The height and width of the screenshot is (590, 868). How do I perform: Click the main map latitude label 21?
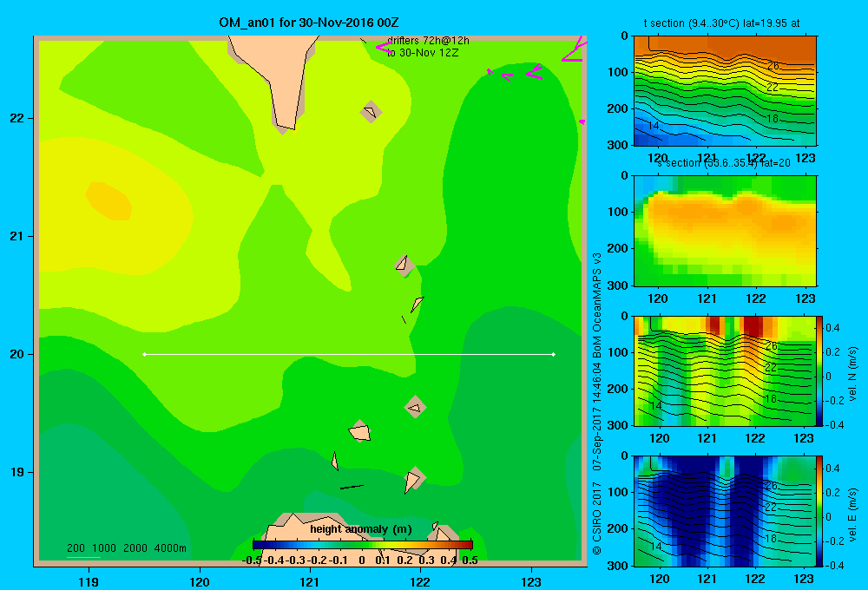tap(17, 236)
